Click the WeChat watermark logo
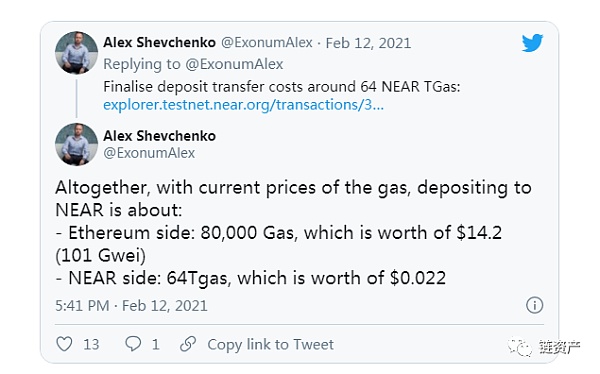 (x=520, y=347)
